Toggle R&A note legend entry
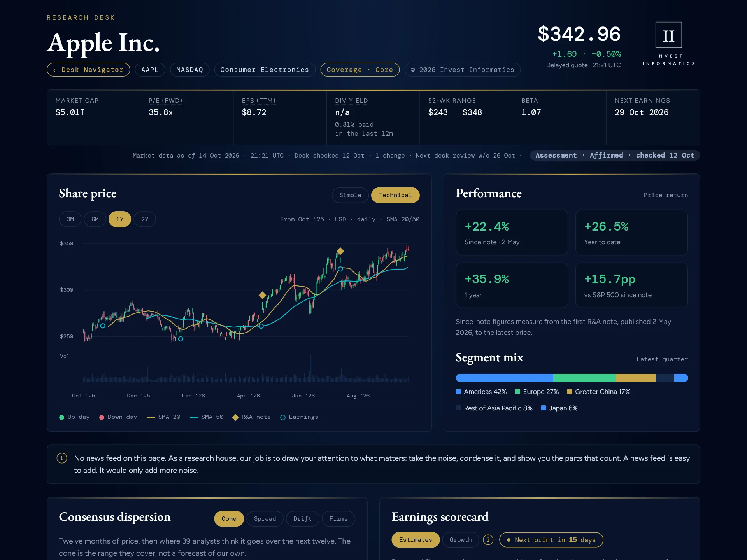The height and width of the screenshot is (560, 747). (x=251, y=417)
